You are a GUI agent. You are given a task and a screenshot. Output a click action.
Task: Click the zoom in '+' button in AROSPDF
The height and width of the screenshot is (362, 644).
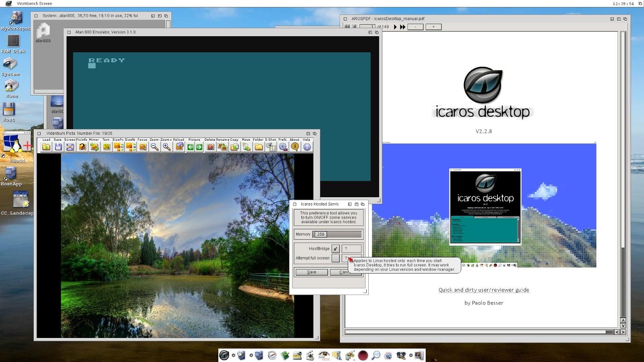[433, 27]
